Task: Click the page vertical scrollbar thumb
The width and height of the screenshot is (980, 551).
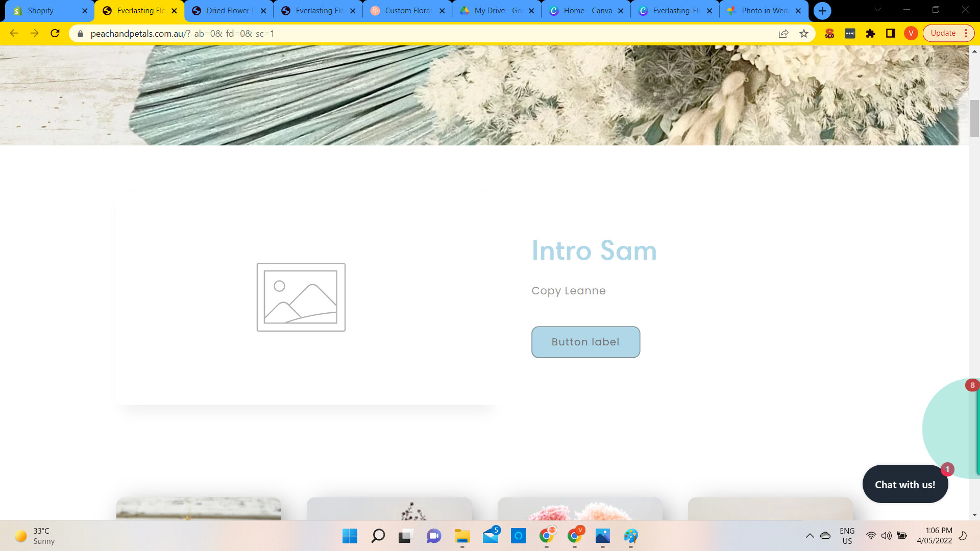Action: [x=974, y=118]
